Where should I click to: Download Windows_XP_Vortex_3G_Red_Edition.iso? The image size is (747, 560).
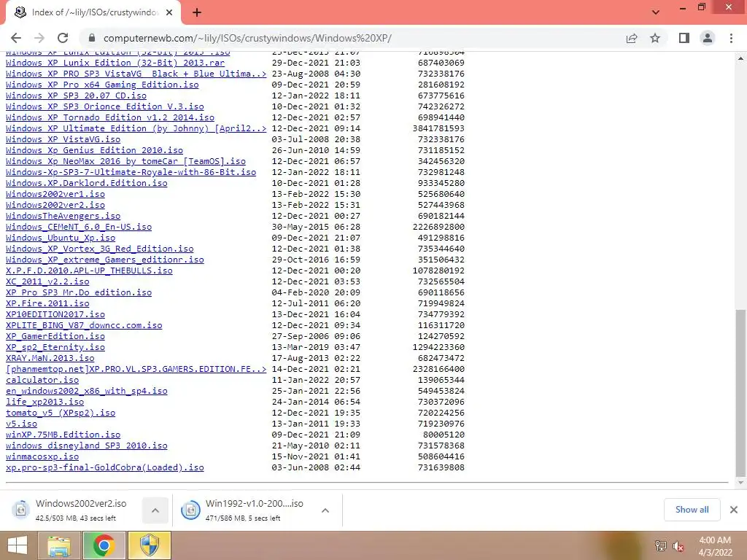[99, 249]
